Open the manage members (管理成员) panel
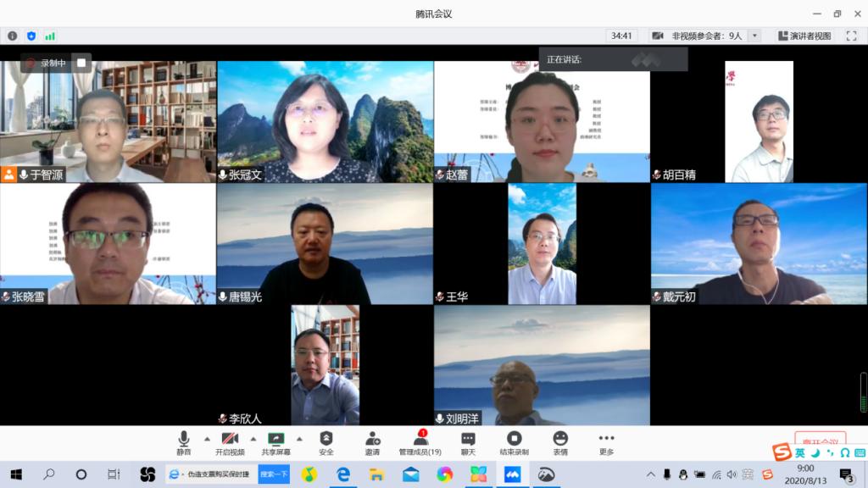868x488 pixels. click(420, 439)
